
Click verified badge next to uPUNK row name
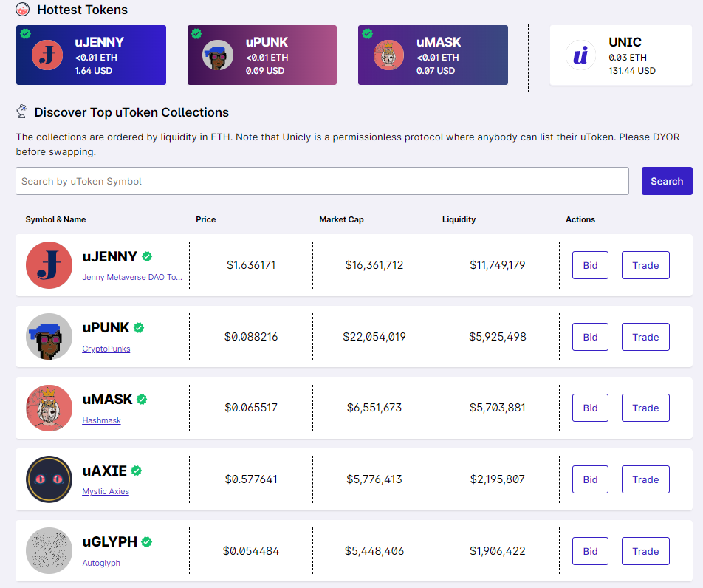[139, 328]
